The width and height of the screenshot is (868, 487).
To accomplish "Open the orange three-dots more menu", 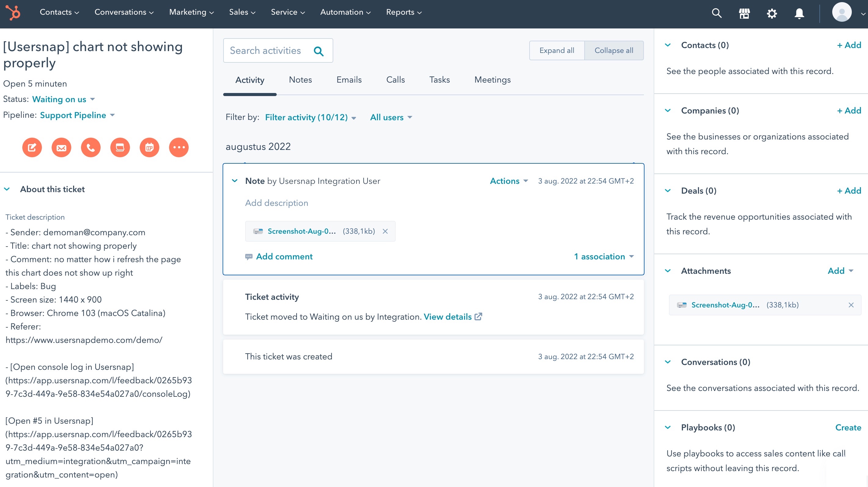I will click(x=179, y=148).
